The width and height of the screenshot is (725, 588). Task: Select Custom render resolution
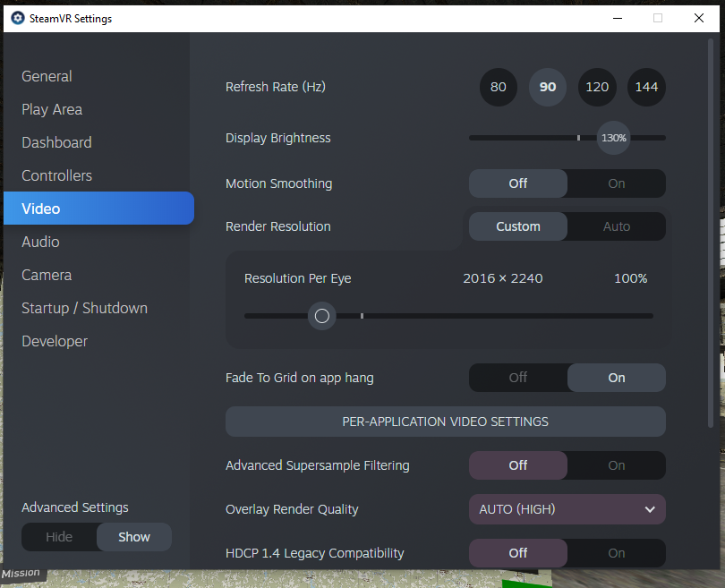518,226
